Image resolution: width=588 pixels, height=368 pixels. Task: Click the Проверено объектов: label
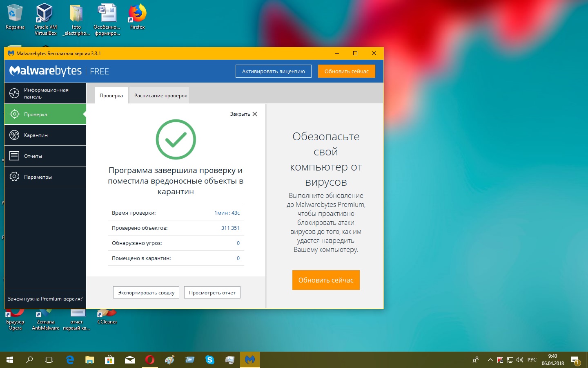(x=140, y=228)
